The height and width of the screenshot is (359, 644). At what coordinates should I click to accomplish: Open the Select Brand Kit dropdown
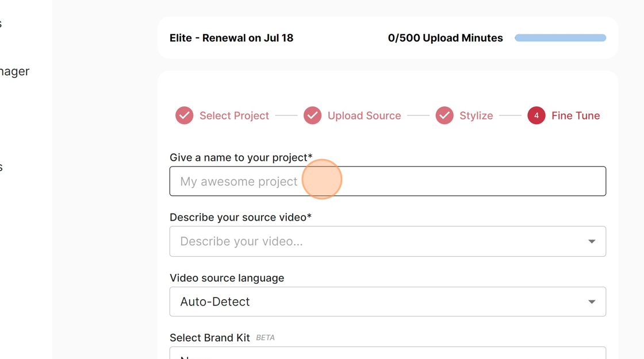tap(388, 353)
